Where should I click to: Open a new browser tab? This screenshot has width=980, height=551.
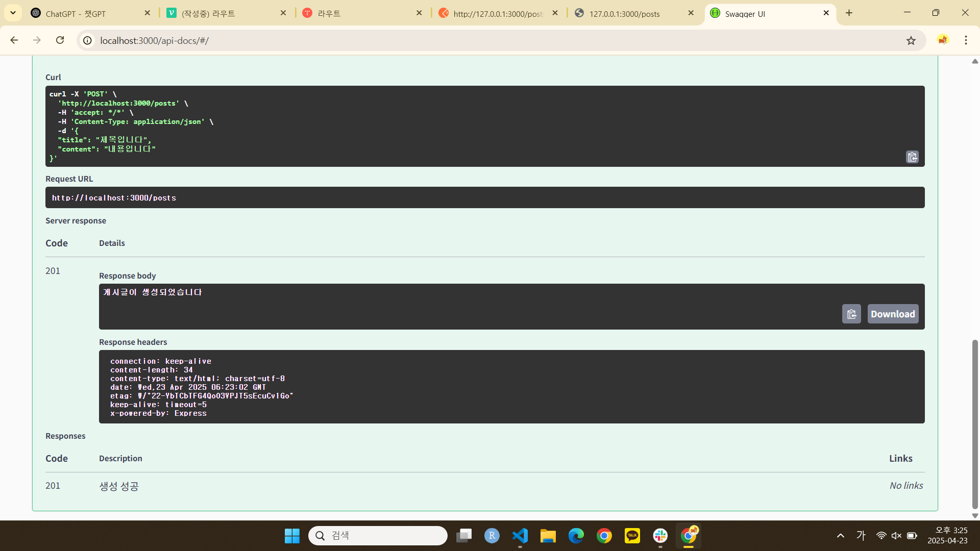(849, 13)
